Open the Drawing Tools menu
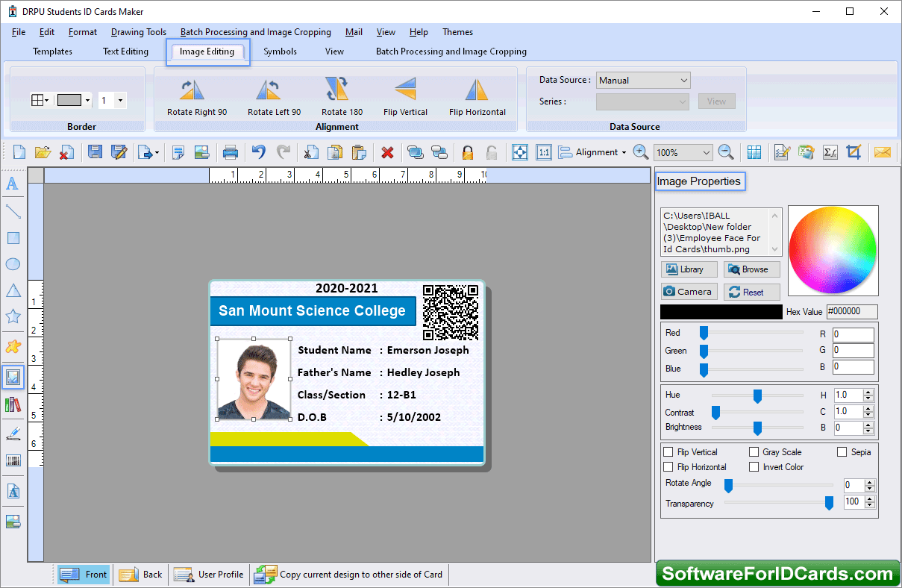 pos(139,32)
